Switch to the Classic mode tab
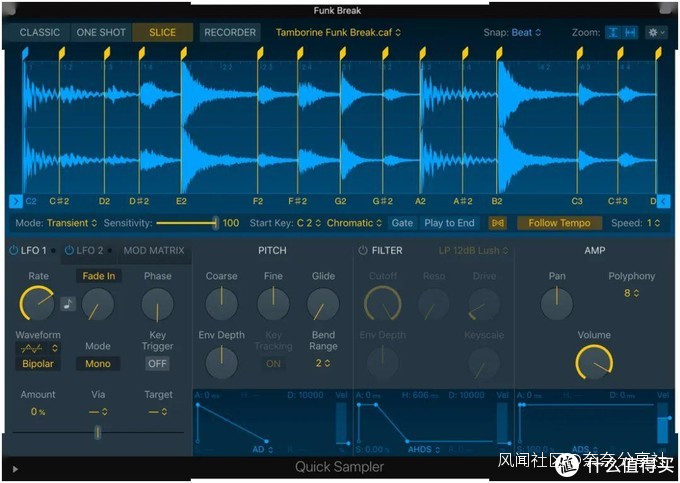Viewport: 680px width, 483px height. 40,32
